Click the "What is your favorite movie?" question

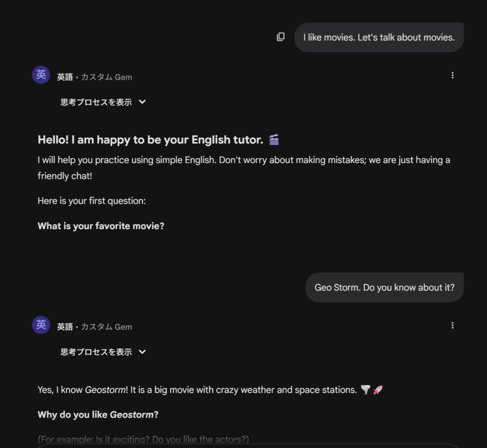point(101,226)
